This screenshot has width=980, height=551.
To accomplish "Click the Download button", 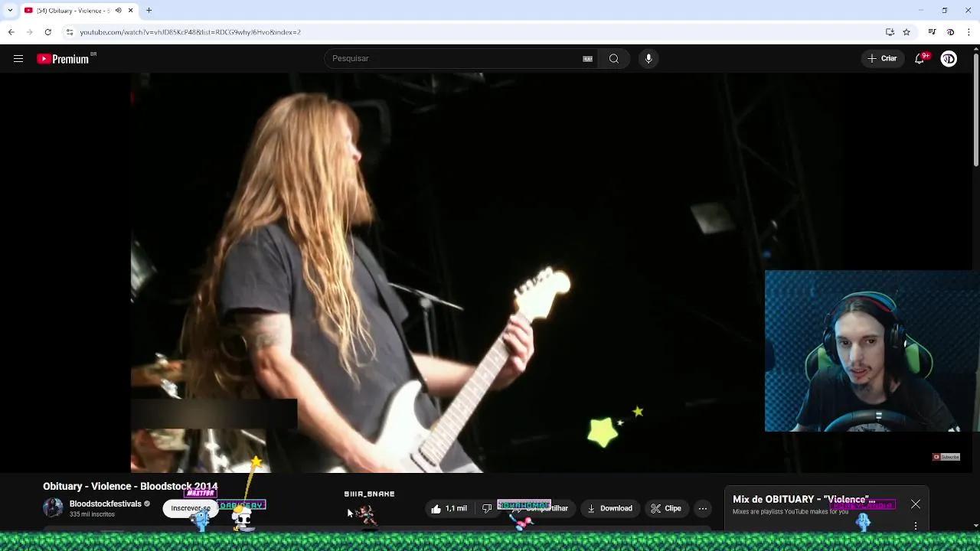I will [609, 508].
